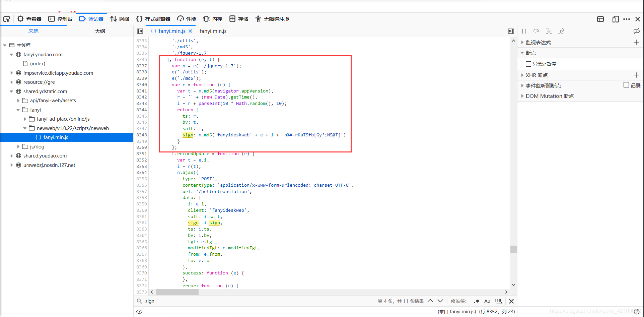Expand impservice.dictapp.youdao.com domain
Image resolution: width=644 pixels, height=317 pixels.
click(x=11, y=73)
